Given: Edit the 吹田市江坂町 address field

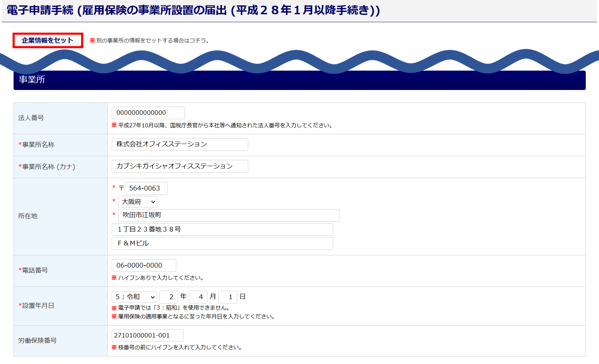Looking at the screenshot, I should point(229,215).
